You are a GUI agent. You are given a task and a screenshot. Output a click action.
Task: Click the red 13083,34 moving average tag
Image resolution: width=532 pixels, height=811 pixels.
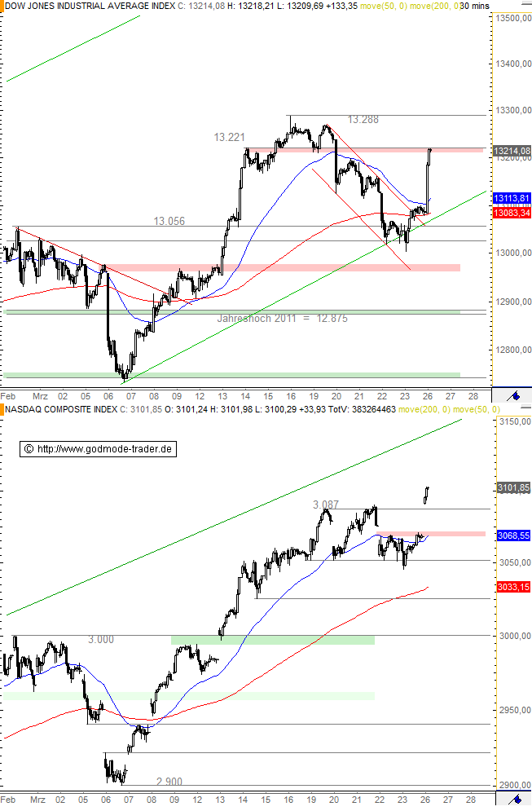[512, 213]
